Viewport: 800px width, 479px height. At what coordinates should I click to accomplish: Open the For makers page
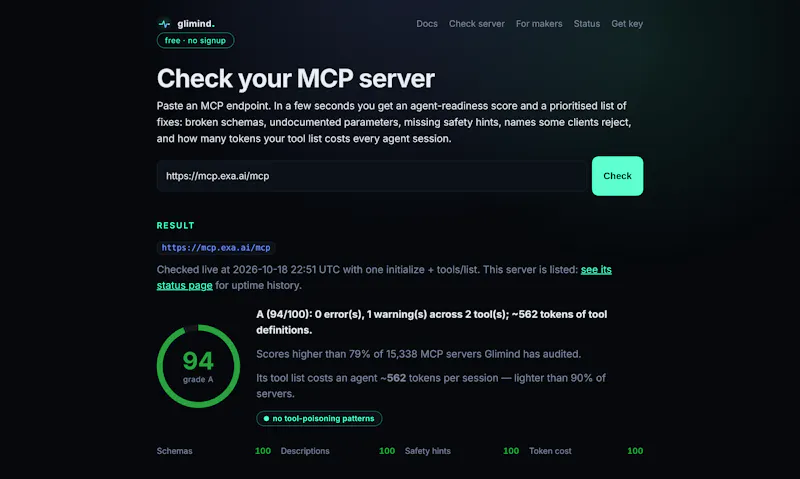click(539, 23)
